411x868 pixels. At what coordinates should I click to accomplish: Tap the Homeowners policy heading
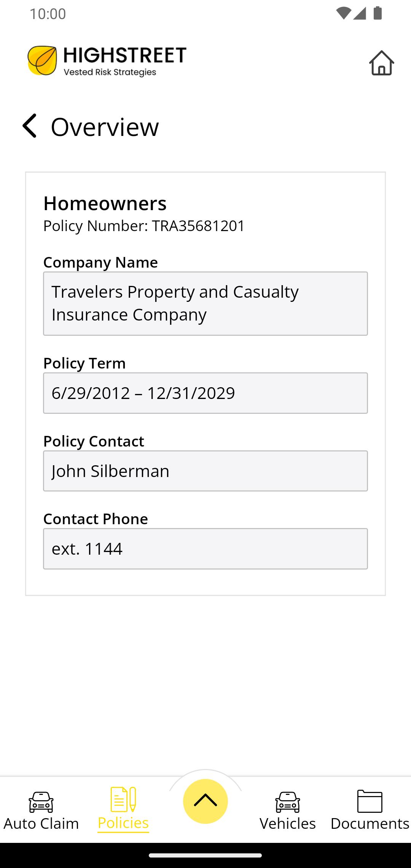tap(105, 203)
